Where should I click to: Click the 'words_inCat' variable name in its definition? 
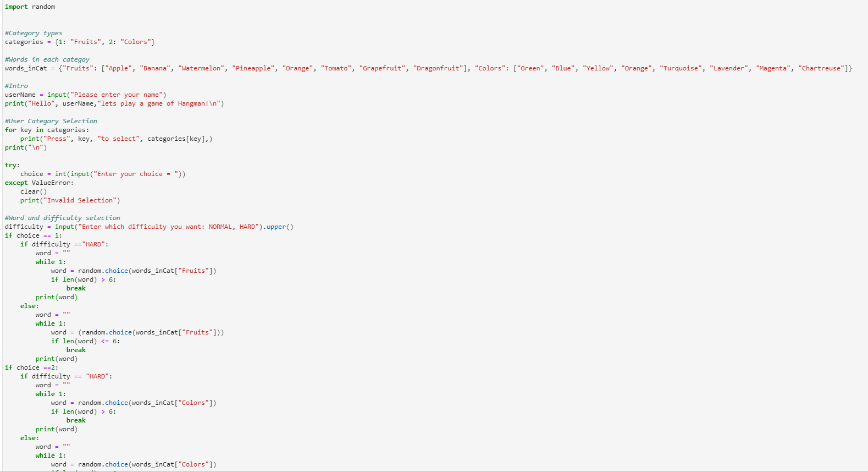26,68
